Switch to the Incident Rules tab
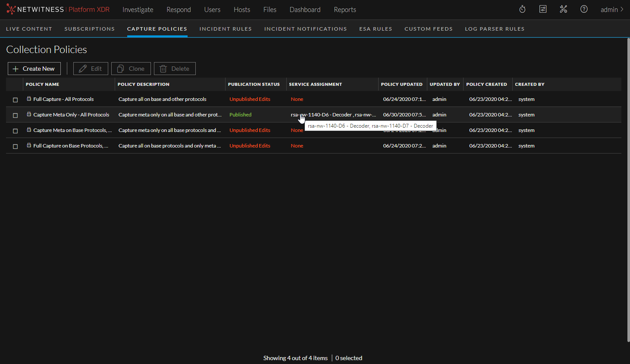The width and height of the screenshot is (630, 364). click(226, 28)
